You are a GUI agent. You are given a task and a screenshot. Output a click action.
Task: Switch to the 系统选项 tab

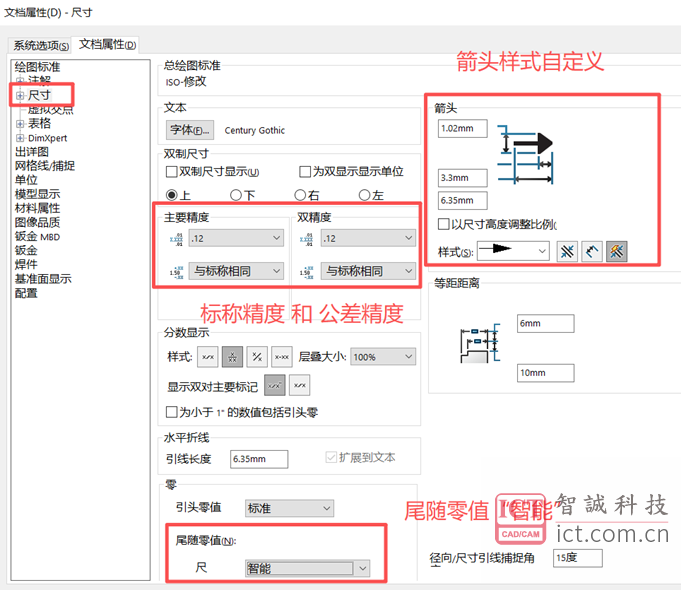click(41, 45)
